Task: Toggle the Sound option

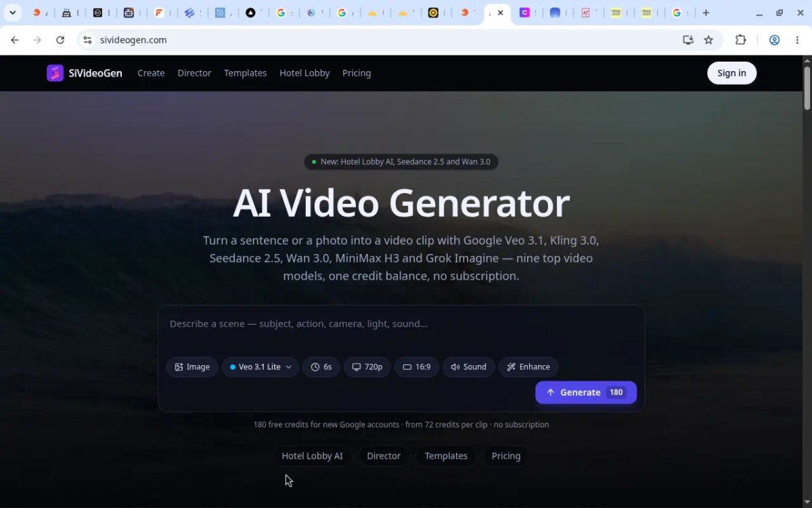Action: pos(469,367)
